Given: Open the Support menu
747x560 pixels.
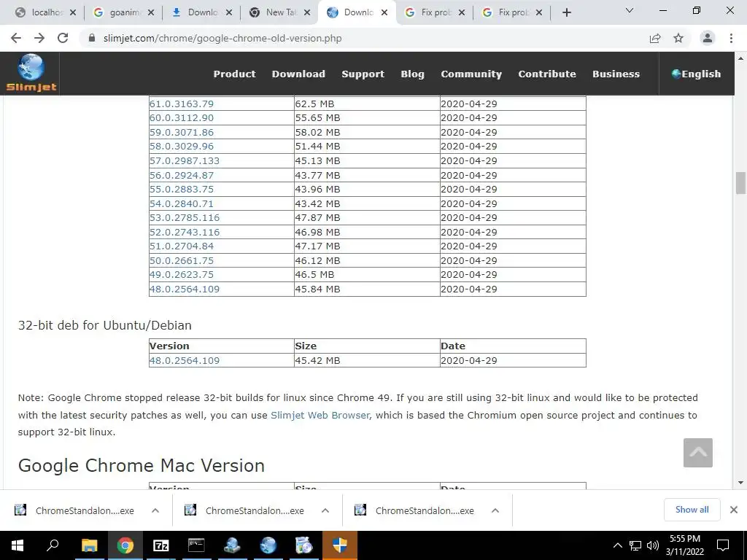Looking at the screenshot, I should [363, 74].
